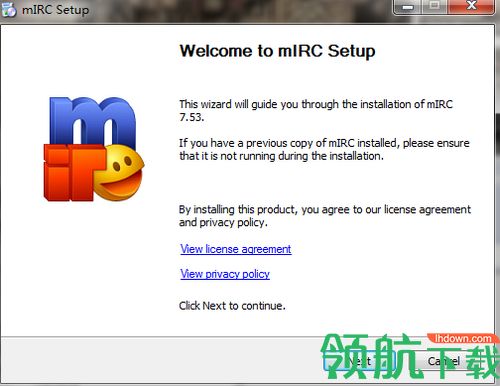
Task: Open the View license agreement link
Action: pos(236,249)
